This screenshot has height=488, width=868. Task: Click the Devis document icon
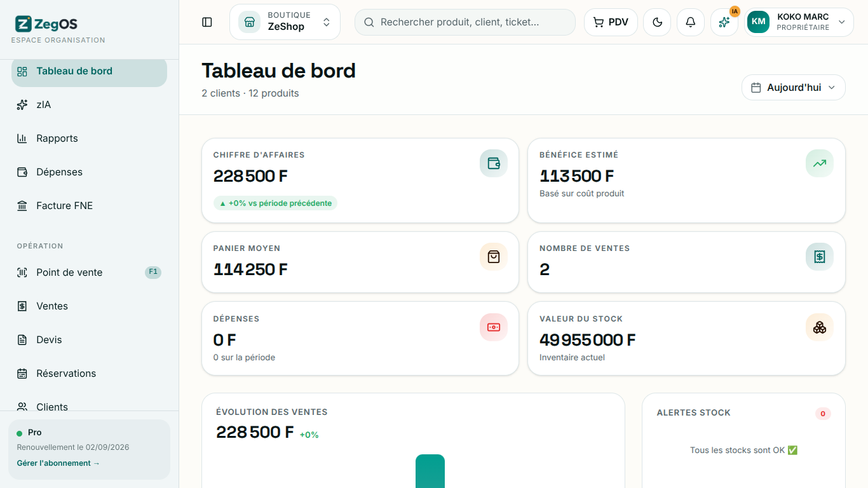click(22, 340)
